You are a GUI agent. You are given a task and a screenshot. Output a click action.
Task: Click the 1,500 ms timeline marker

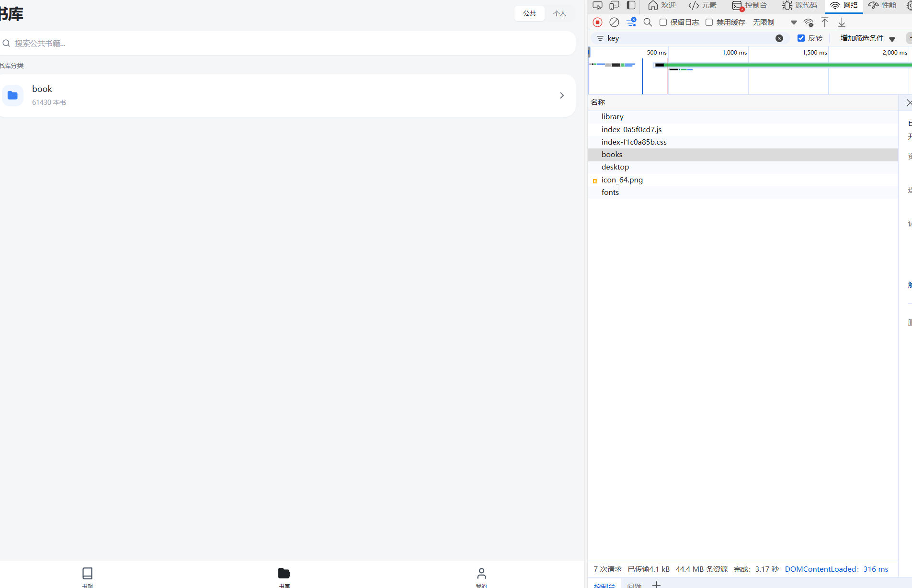[815, 52]
